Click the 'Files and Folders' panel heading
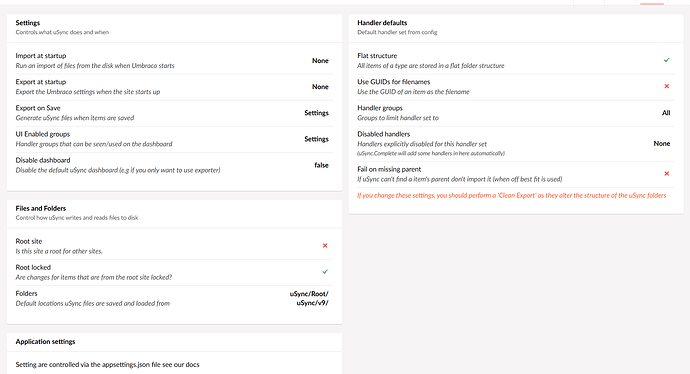690x374 pixels. coord(41,208)
